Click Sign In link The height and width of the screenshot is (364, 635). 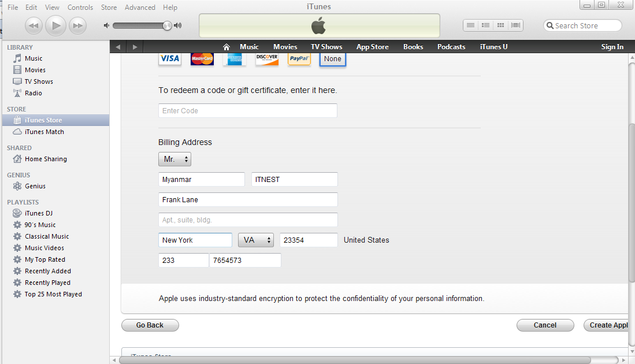coord(612,47)
